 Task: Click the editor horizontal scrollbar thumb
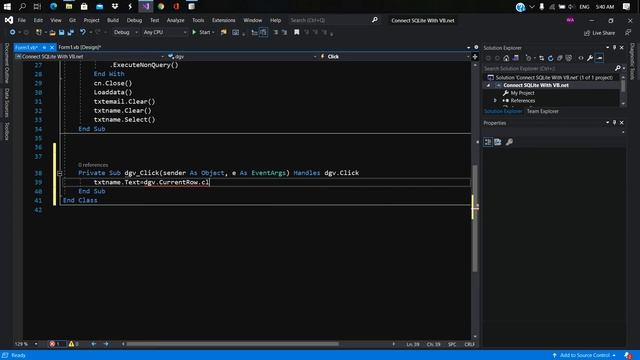(232, 344)
